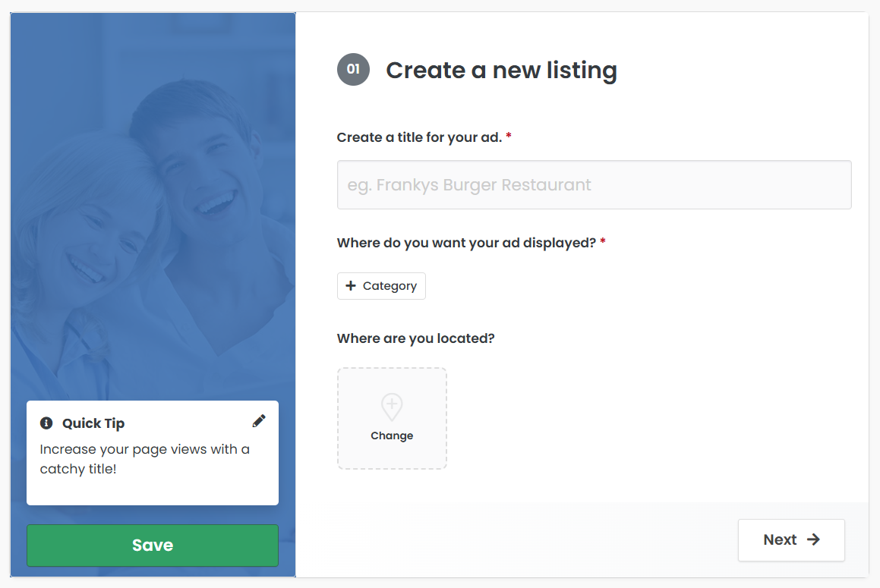The width and height of the screenshot is (880, 588).
Task: Click the map pin icon in location box
Action: coord(392,407)
